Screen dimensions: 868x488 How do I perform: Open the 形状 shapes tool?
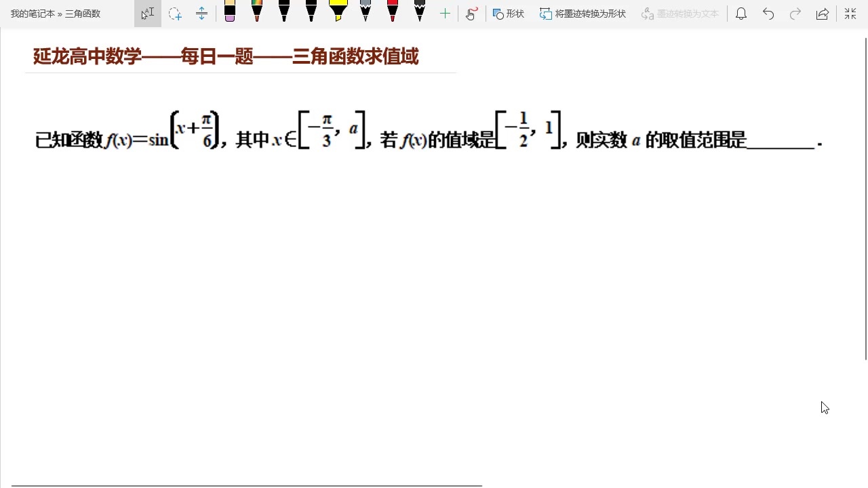[509, 14]
